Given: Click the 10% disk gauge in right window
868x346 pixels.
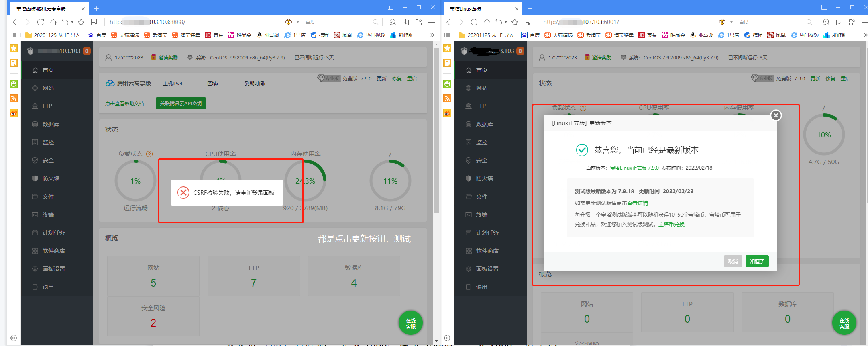Looking at the screenshot, I should point(824,135).
